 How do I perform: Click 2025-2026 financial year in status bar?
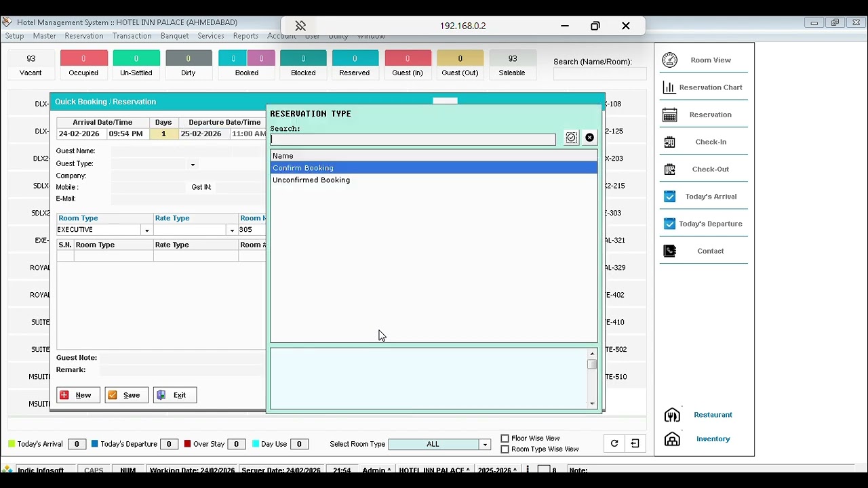point(497,470)
